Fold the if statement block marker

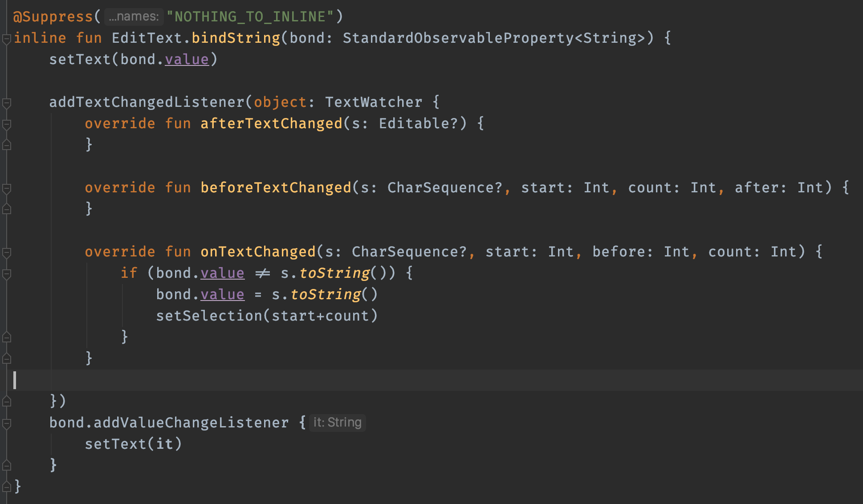6,274
